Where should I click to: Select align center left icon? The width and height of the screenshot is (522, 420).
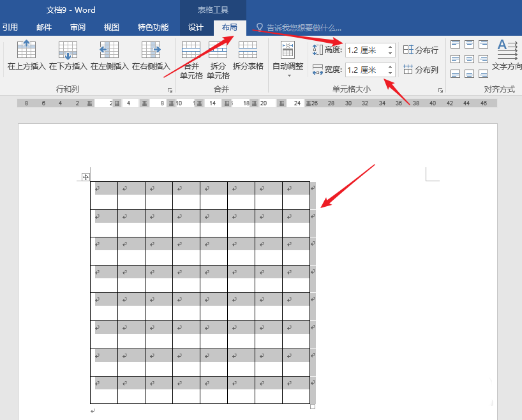point(455,59)
